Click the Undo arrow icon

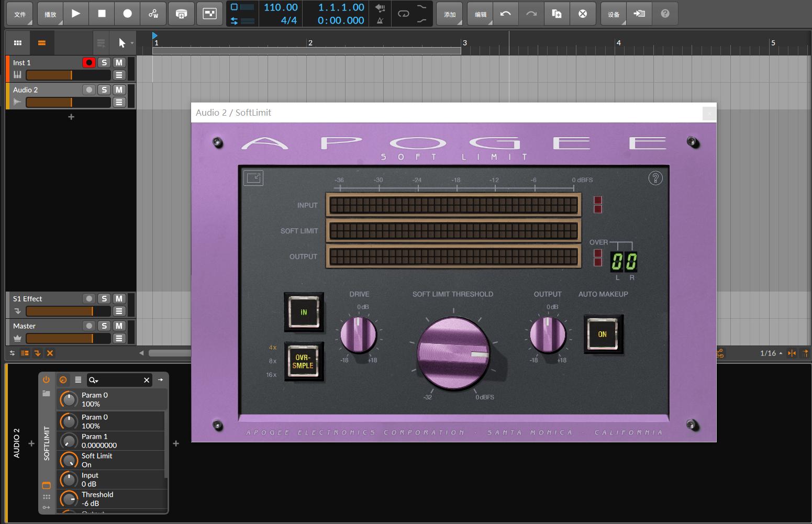tap(505, 14)
